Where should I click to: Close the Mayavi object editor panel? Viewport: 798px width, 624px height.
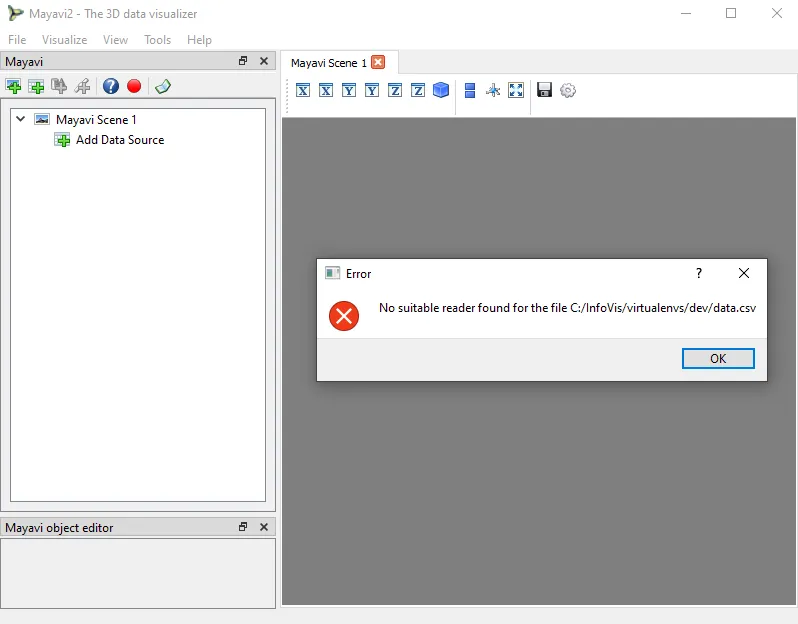pyautogui.click(x=264, y=526)
